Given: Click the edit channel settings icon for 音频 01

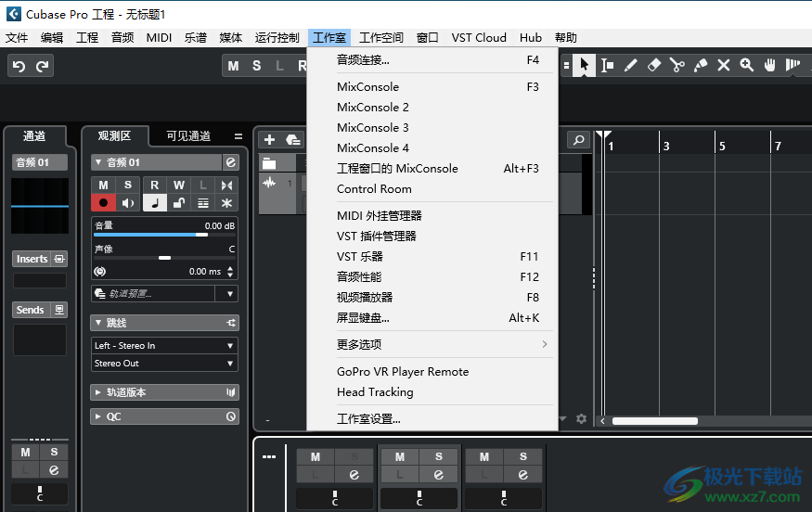Looking at the screenshot, I should (x=231, y=162).
